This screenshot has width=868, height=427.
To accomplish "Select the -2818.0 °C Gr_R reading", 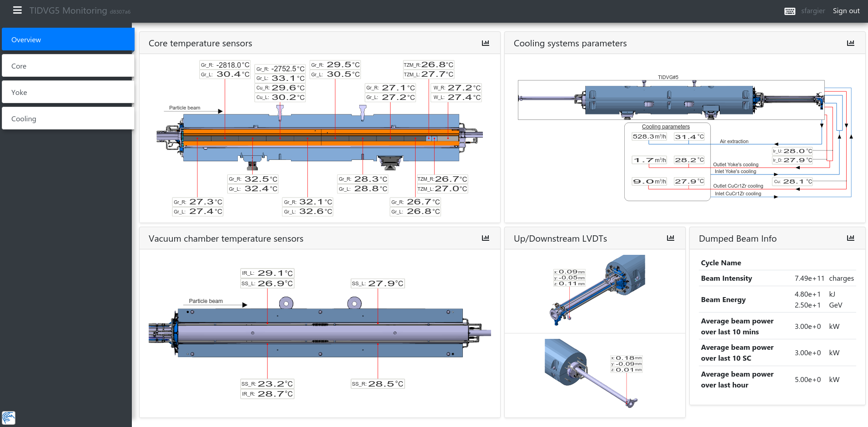I will (x=225, y=65).
